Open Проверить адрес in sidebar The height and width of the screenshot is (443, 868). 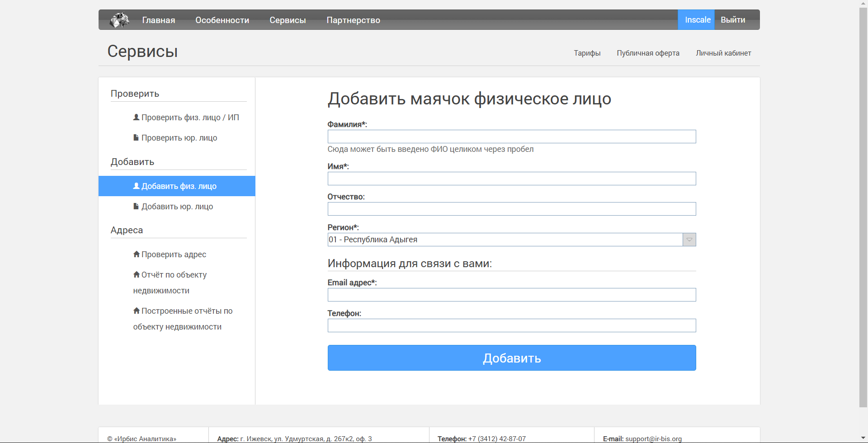(170, 254)
